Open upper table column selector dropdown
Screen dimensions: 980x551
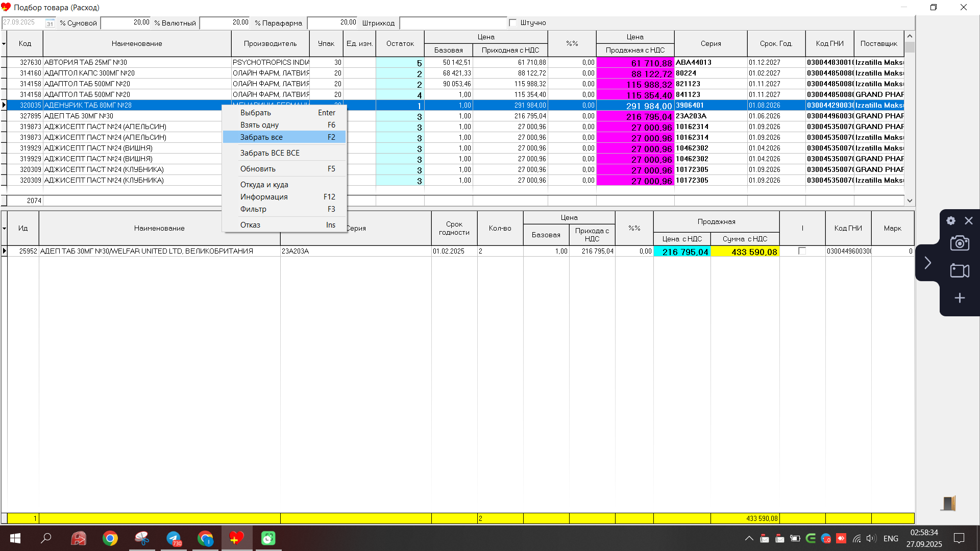click(x=4, y=44)
